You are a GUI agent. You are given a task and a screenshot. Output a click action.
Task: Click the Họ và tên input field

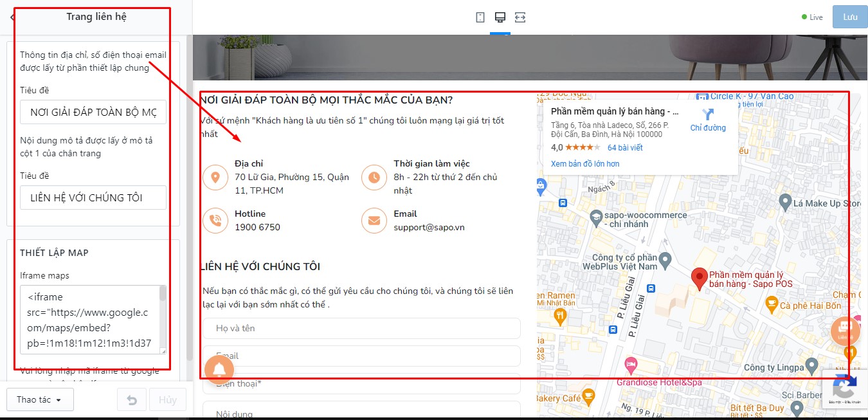361,328
